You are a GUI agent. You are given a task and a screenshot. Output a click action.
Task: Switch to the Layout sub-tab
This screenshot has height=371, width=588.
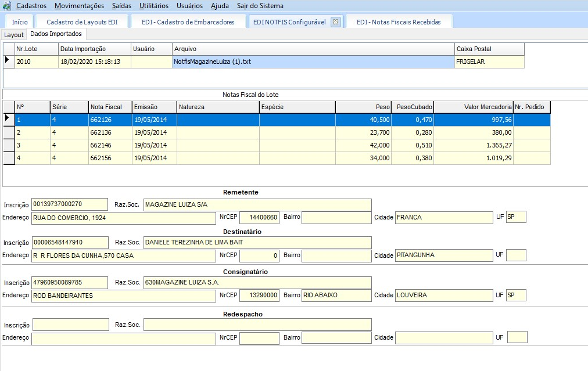click(14, 35)
